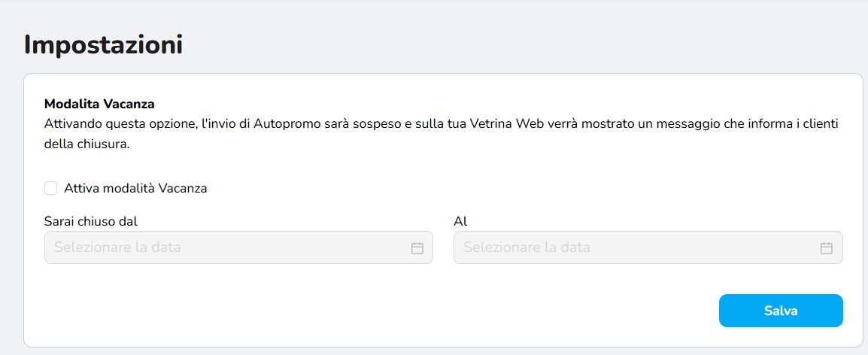Click the 'Sarai chiuso dal' field label
This screenshot has height=355, width=868.
pyautogui.click(x=91, y=222)
